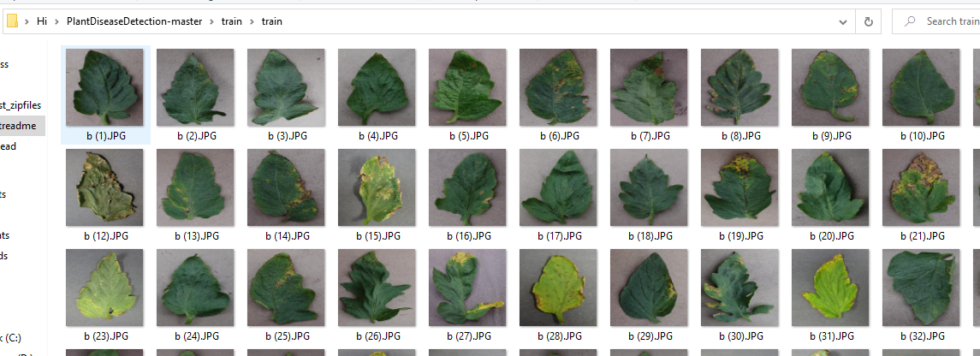The image size is (980, 356).
Task: Select image b (23).JPG thumbnail
Action: pyautogui.click(x=104, y=288)
